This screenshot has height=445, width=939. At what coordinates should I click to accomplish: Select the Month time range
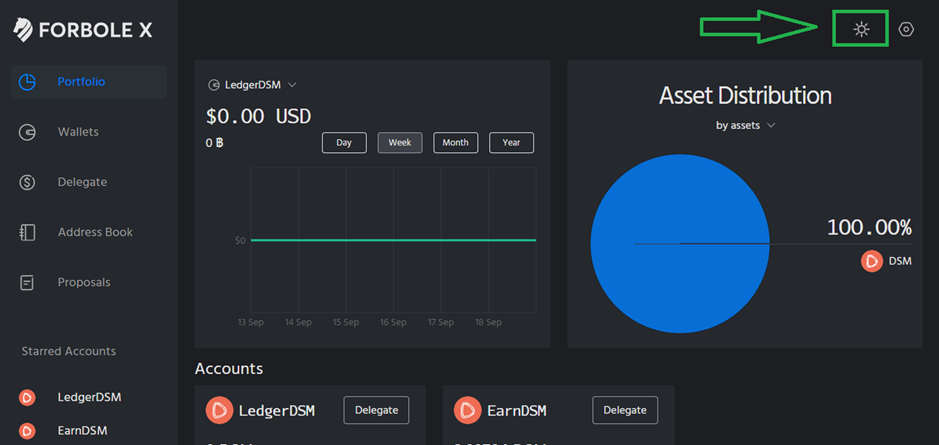point(456,143)
